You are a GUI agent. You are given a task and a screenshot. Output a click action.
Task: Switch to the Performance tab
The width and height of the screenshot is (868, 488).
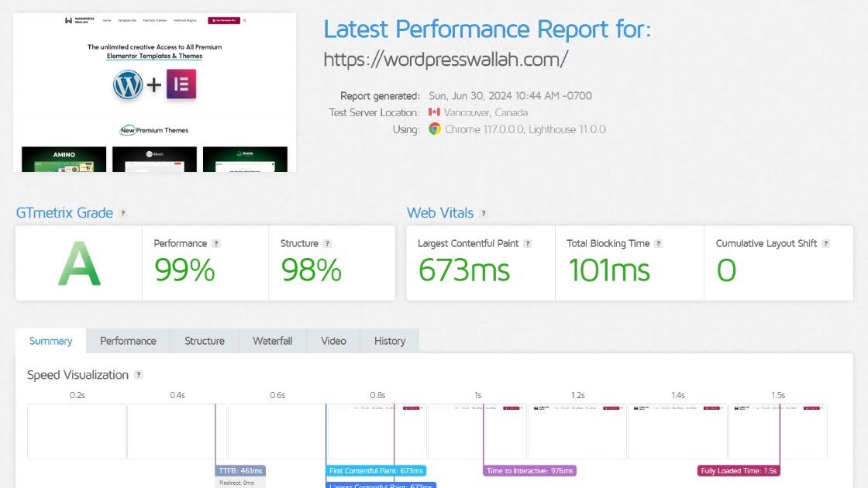(128, 341)
